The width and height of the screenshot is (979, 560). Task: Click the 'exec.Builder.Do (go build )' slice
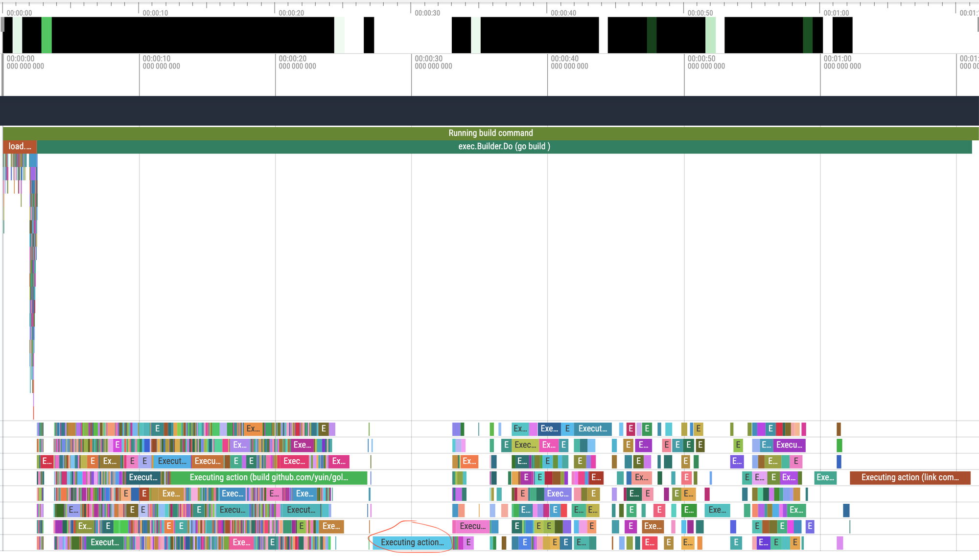point(504,146)
